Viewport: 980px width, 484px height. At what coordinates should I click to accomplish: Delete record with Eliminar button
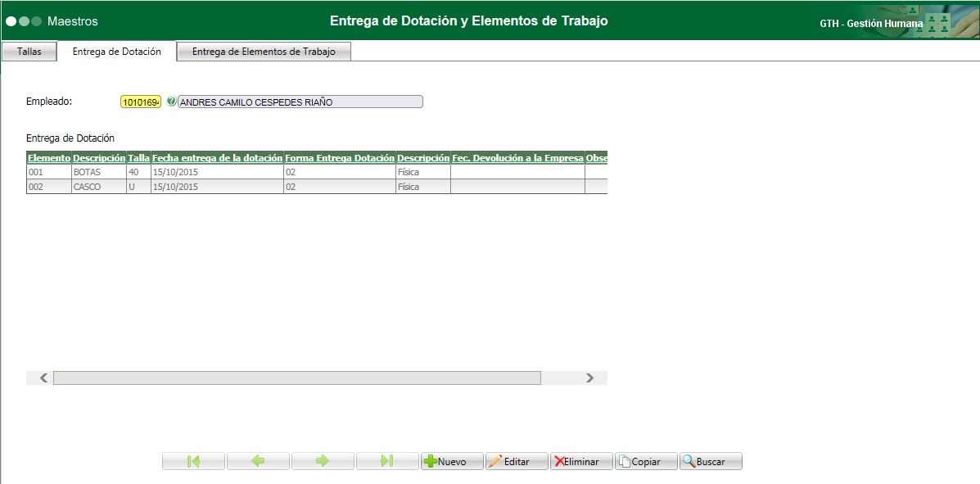click(x=581, y=462)
